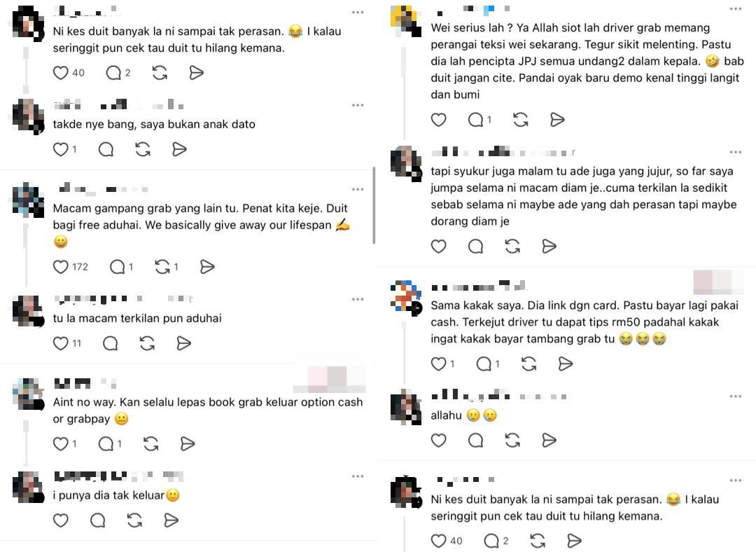Viewport: 756px width, 552px height.
Task: Toggle heart on 'allahu' comment
Action: pyautogui.click(x=438, y=440)
